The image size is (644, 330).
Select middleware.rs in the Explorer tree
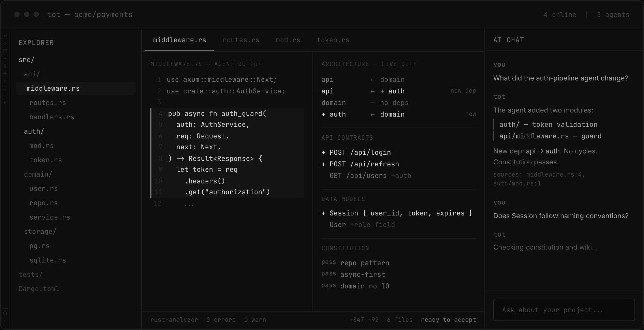[x=76, y=88]
